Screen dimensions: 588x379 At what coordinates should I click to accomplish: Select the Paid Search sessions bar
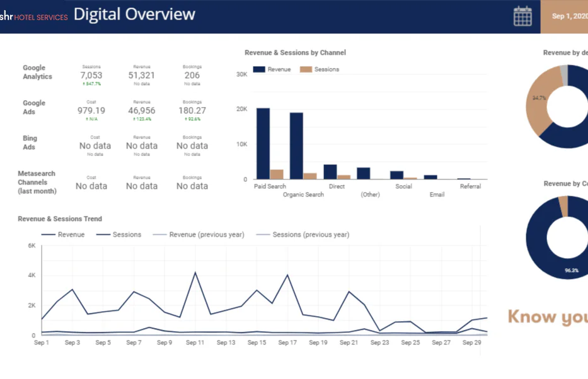pyautogui.click(x=277, y=174)
